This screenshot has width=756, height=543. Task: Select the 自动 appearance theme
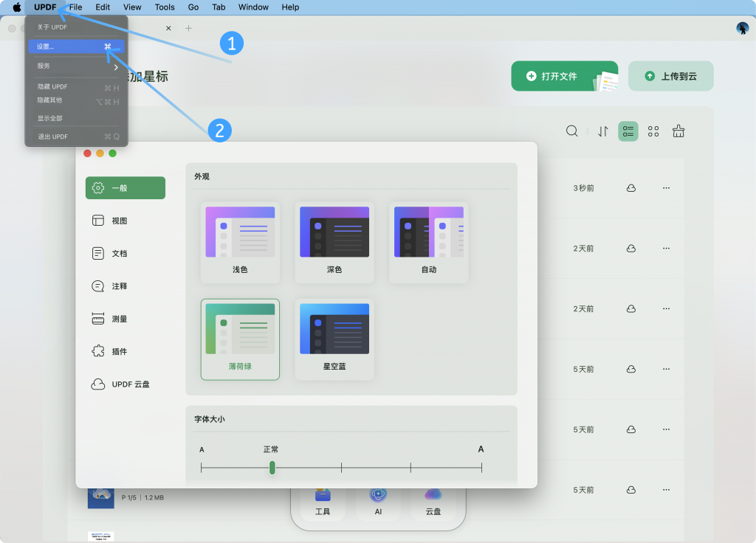429,242
